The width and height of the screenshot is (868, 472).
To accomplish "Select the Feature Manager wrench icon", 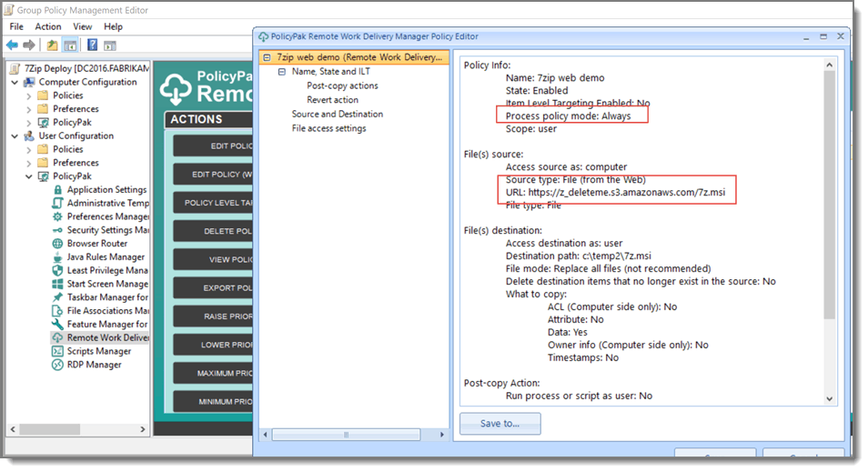I will 57,325.
